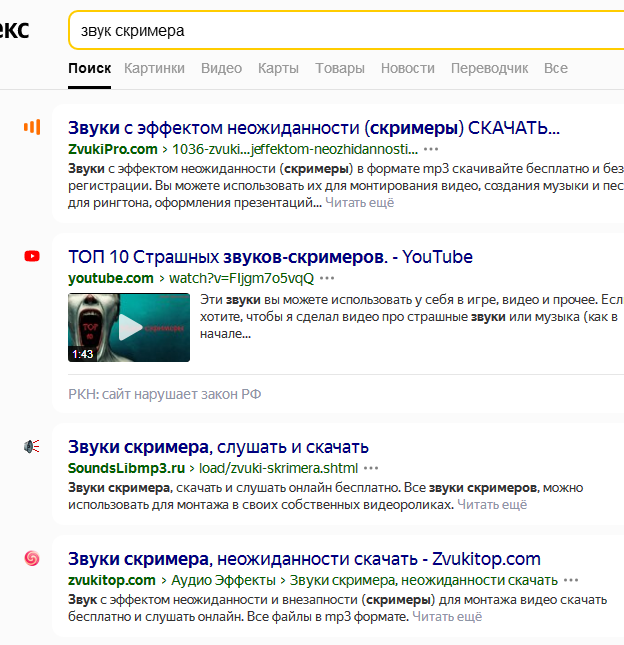Click the РКН: сайт нарушает закон РФ notice
This screenshot has height=645, width=624.
tap(165, 394)
